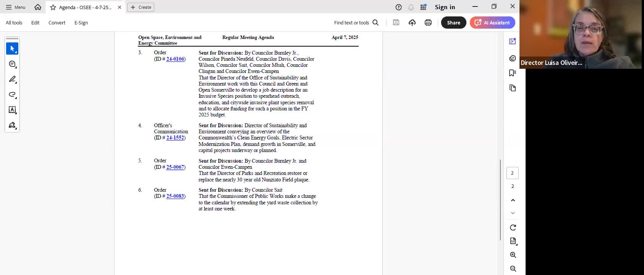This screenshot has height=275, width=644.
Task: Open the Convert menu
Action: 57,23
